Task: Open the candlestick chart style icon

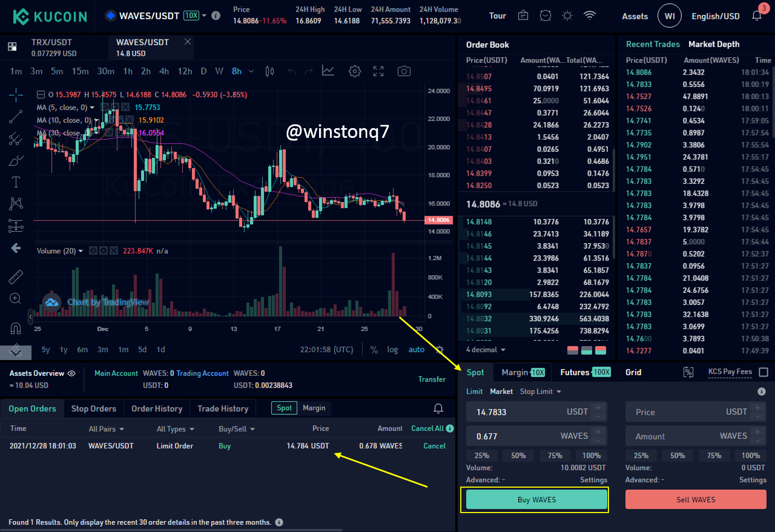Action: click(269, 71)
